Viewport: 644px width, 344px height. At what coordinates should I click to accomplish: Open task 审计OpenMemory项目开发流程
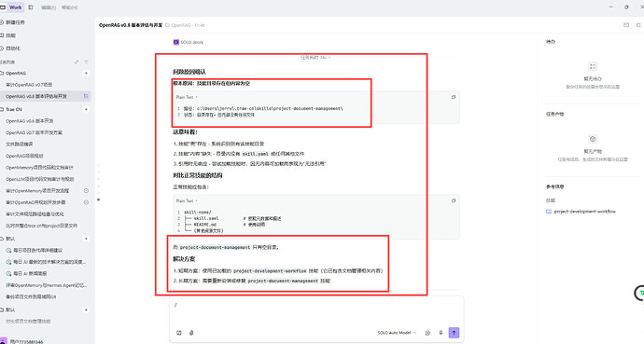[37, 191]
